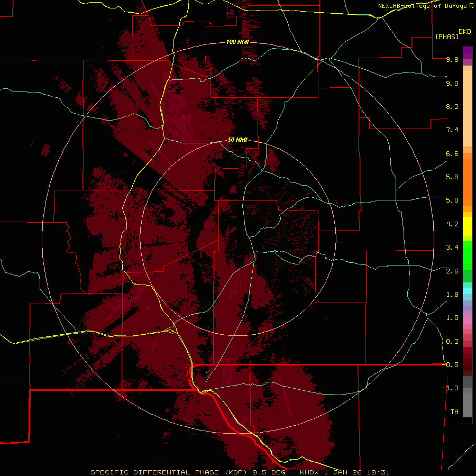476x476 pixels.
Task: Pick the cyan band of the color bar
Action: [467, 291]
